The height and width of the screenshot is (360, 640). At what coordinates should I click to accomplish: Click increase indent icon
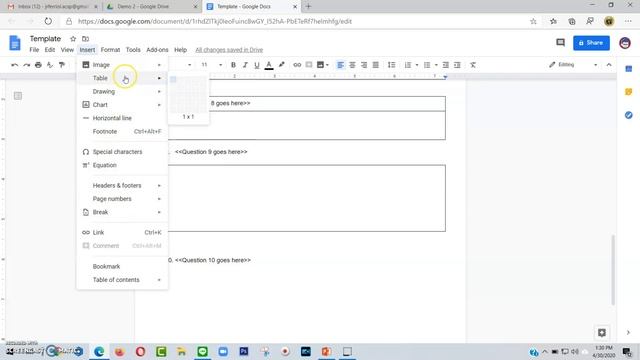(458, 65)
